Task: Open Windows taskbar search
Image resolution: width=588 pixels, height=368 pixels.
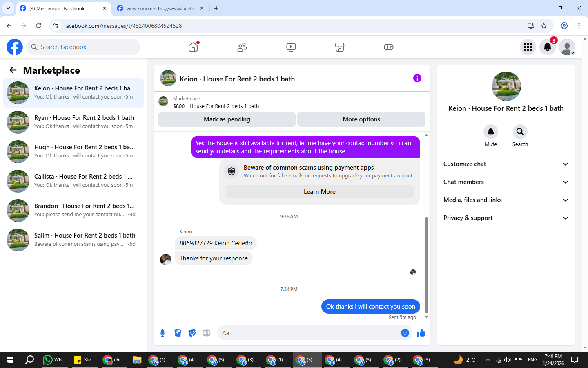Action: (x=29, y=360)
